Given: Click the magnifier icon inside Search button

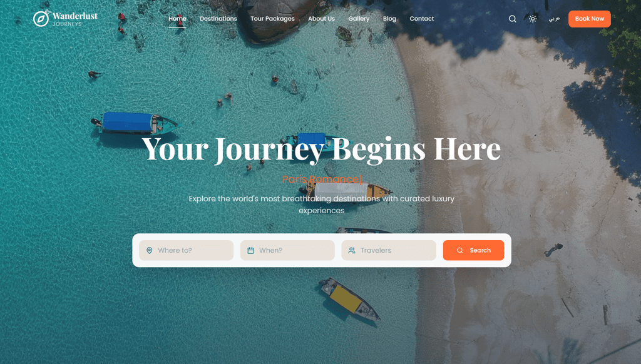Looking at the screenshot, I should (x=460, y=250).
